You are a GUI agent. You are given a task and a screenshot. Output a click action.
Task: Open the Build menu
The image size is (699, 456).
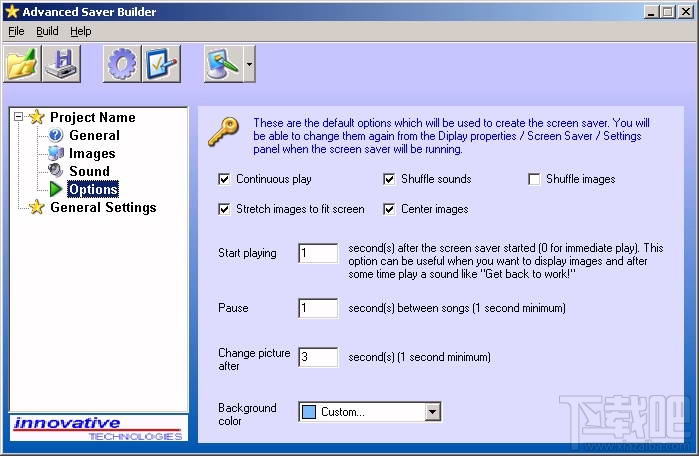pos(47,31)
